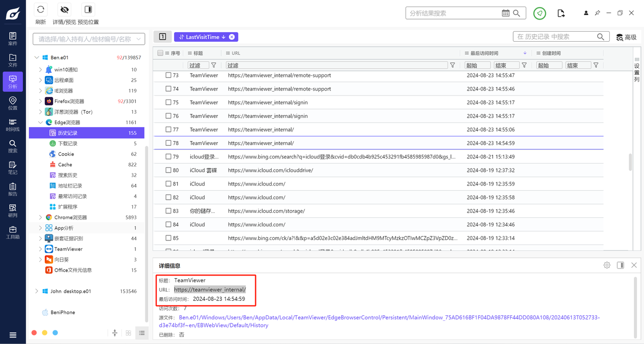This screenshot has width=644, height=344.
Task: Toggle the select-all checkbox in header
Action: click(160, 53)
